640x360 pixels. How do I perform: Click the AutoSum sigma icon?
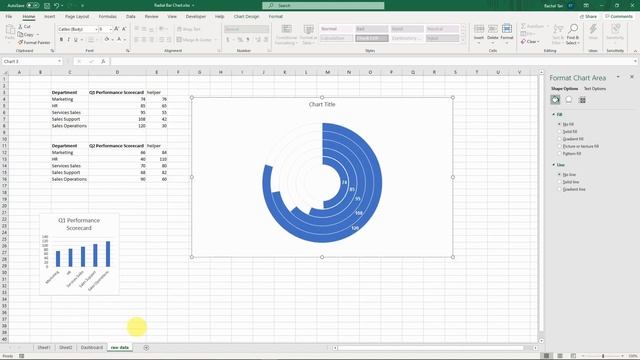(x=523, y=26)
